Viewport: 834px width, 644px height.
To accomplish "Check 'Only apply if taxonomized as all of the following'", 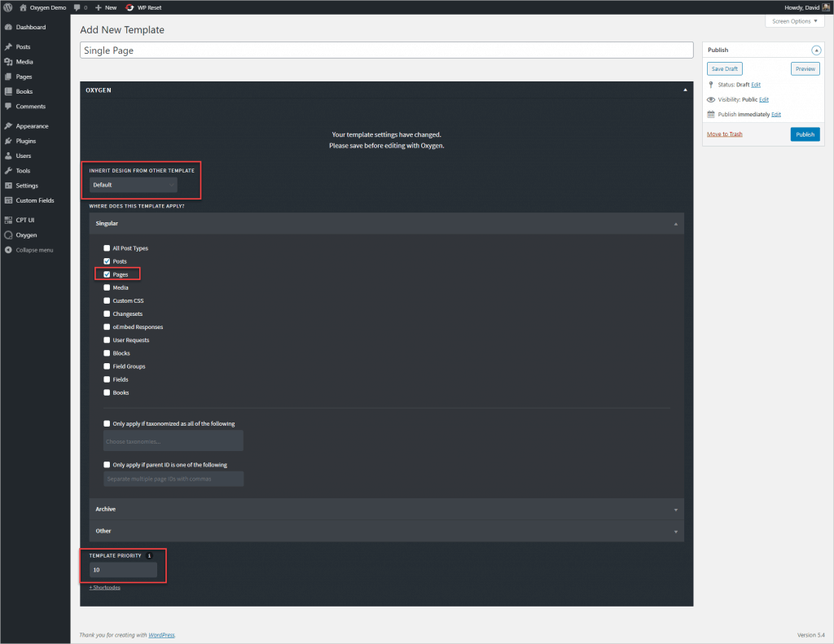I will [x=107, y=423].
